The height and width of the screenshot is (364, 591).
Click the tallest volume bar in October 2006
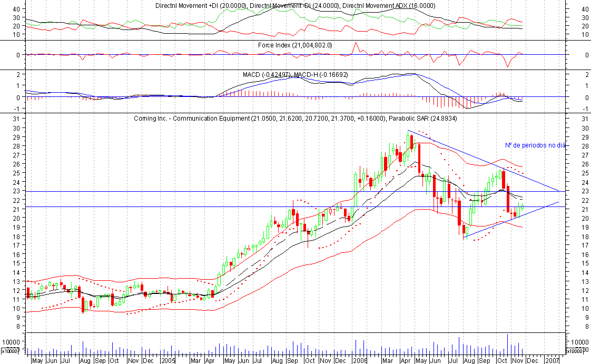(507, 344)
